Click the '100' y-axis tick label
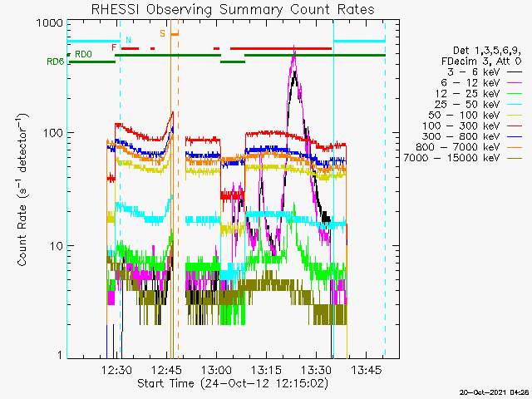Screen dimensions: 532x399 click(x=53, y=133)
